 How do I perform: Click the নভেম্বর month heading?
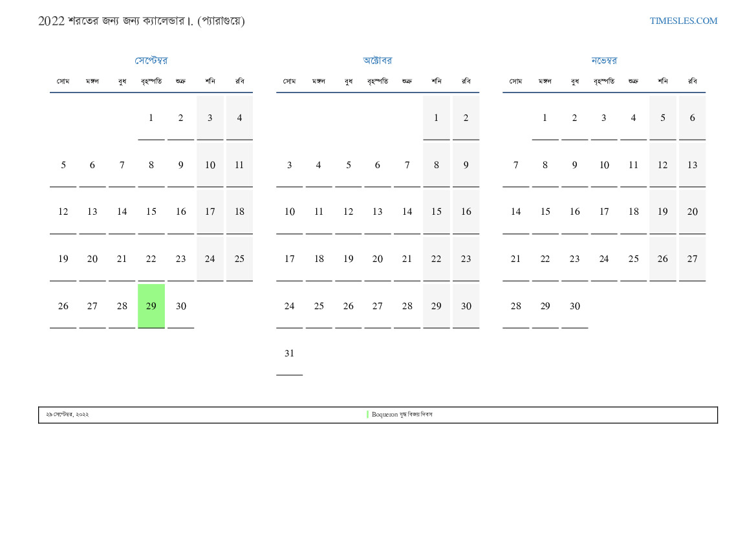[604, 61]
